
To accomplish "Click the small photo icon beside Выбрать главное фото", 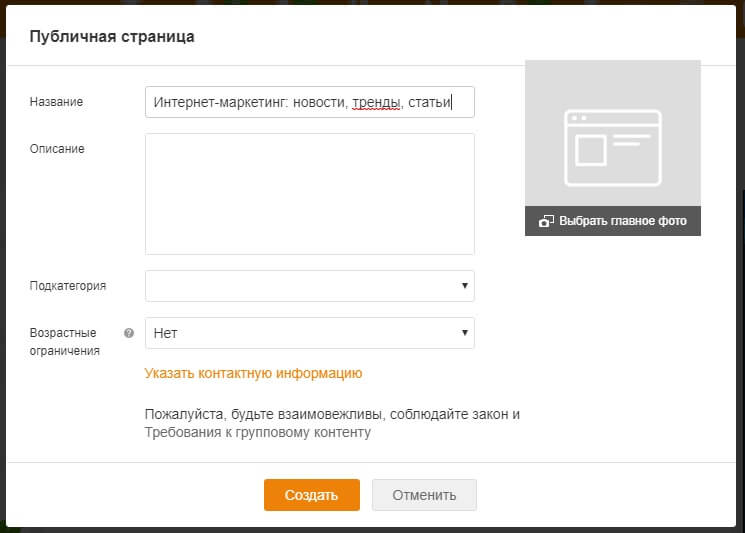I will (x=546, y=221).
